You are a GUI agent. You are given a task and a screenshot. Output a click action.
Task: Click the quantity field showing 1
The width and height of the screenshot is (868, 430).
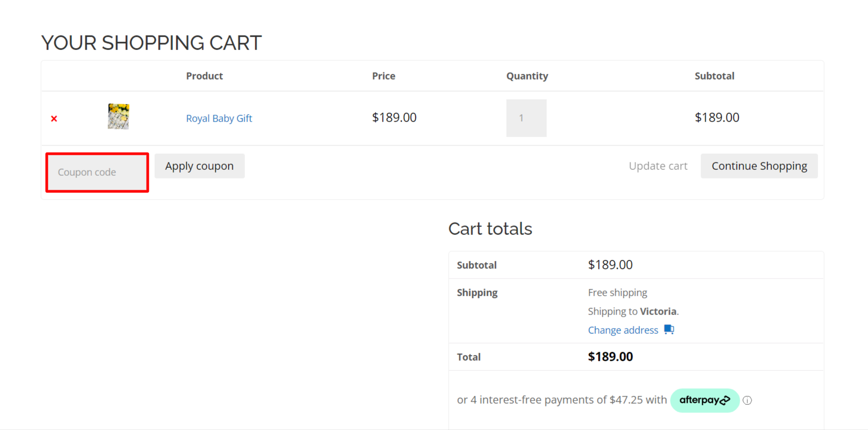tap(526, 118)
